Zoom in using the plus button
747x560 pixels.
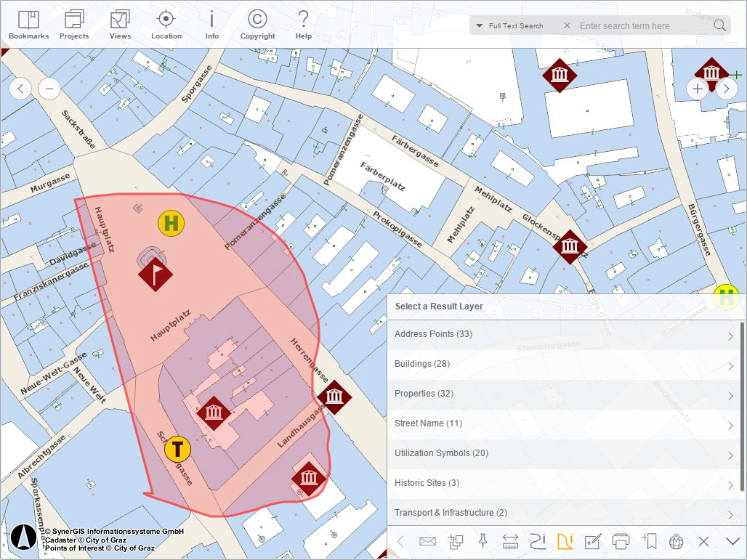[x=697, y=89]
